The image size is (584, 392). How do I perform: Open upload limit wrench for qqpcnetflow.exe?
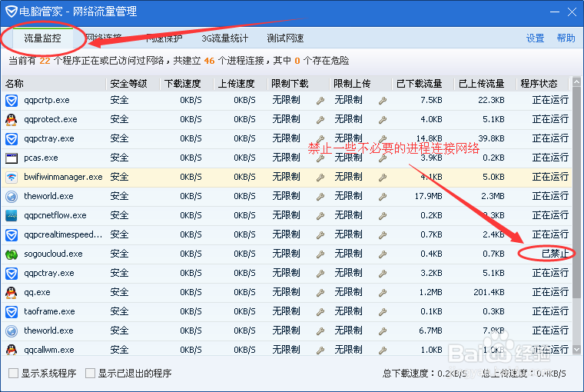[383, 216]
